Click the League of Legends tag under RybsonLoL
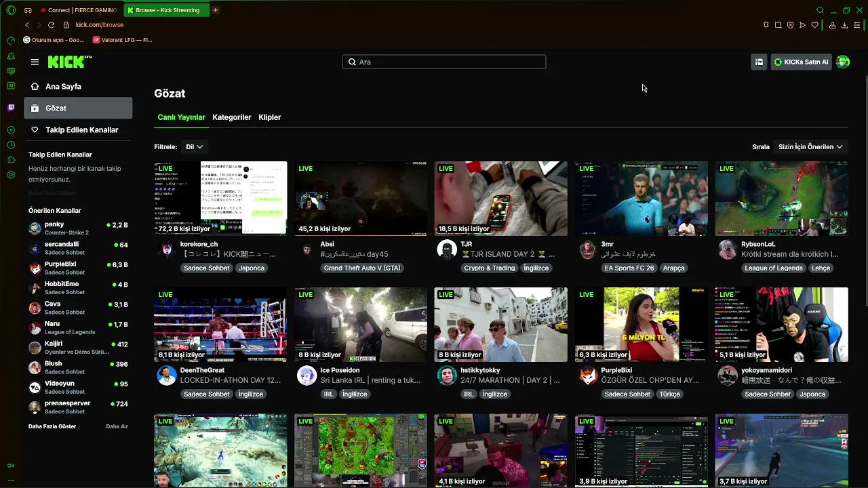 pyautogui.click(x=774, y=268)
